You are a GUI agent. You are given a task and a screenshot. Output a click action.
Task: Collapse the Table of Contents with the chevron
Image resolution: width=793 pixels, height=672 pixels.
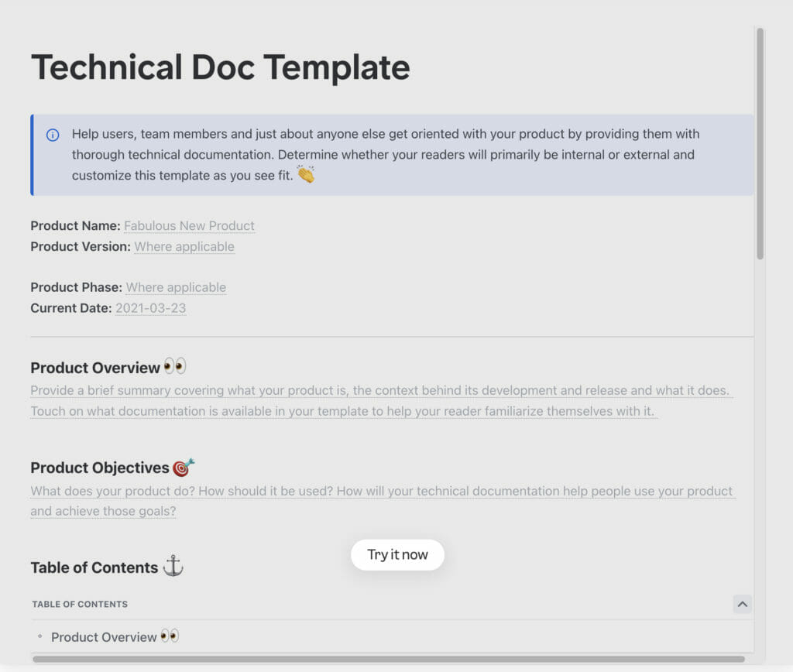[741, 604]
